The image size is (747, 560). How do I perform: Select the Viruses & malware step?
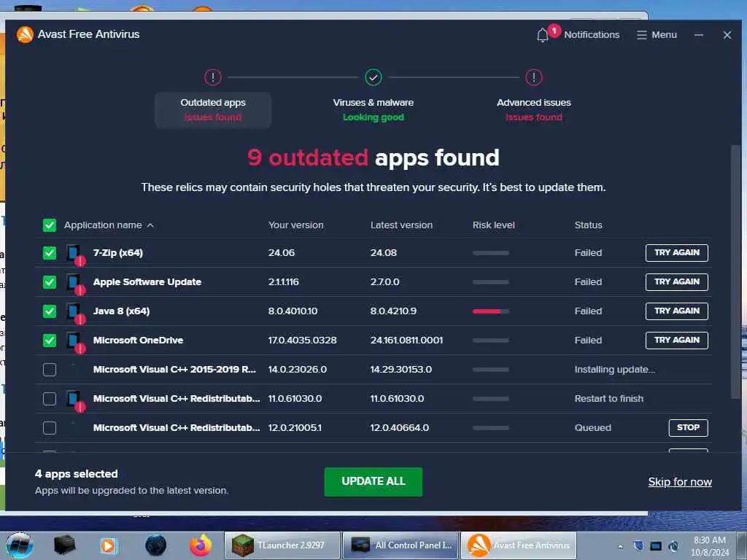pyautogui.click(x=373, y=110)
